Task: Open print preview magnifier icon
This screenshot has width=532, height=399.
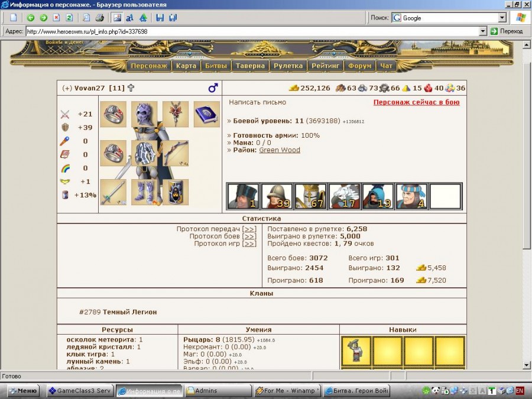Action: coord(86,18)
